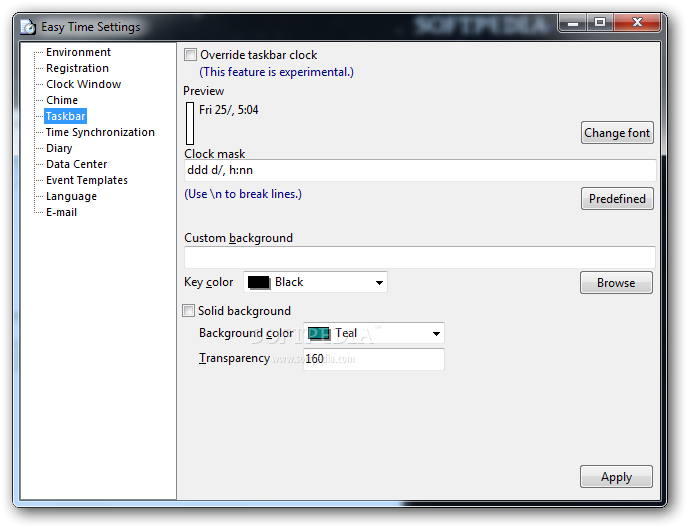The height and width of the screenshot is (528, 688).
Task: Close the Easy Time Settings window
Action: [637, 23]
